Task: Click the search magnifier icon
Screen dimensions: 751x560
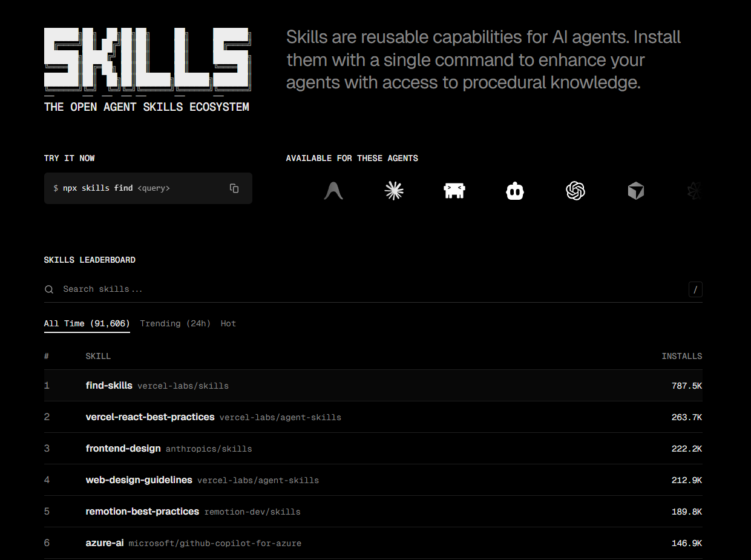Action: tap(49, 289)
